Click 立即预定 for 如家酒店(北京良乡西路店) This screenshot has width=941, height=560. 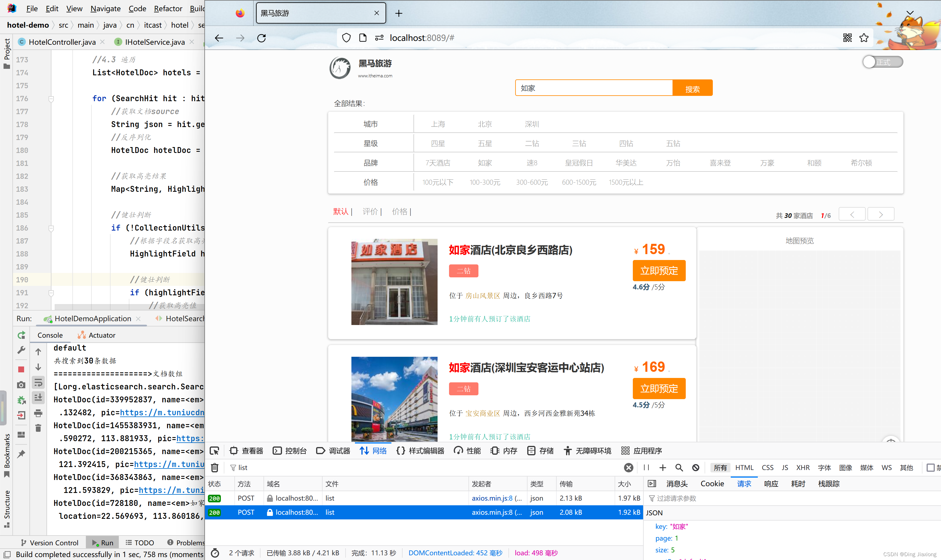pyautogui.click(x=659, y=271)
